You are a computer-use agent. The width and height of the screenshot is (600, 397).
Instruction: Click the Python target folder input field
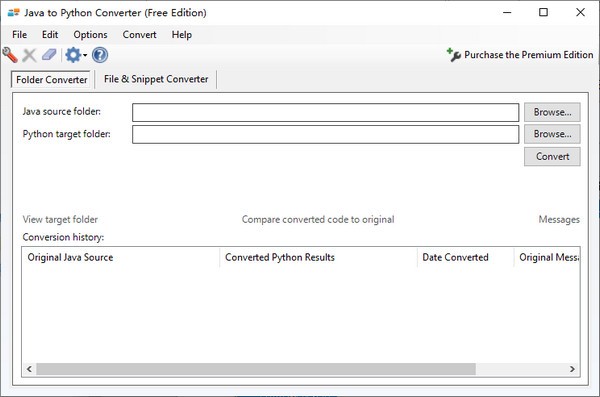pyautogui.click(x=326, y=134)
